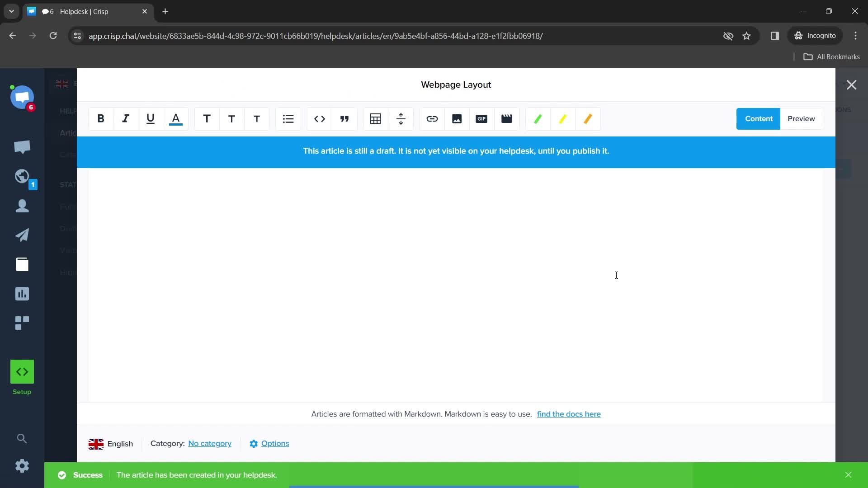Select No category dropdown

tap(210, 443)
